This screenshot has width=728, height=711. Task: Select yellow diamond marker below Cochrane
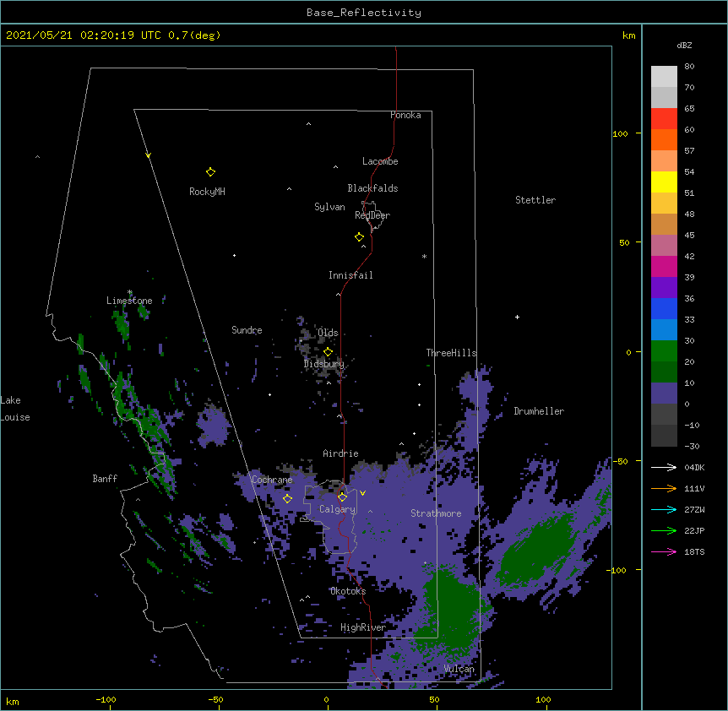[287, 499]
